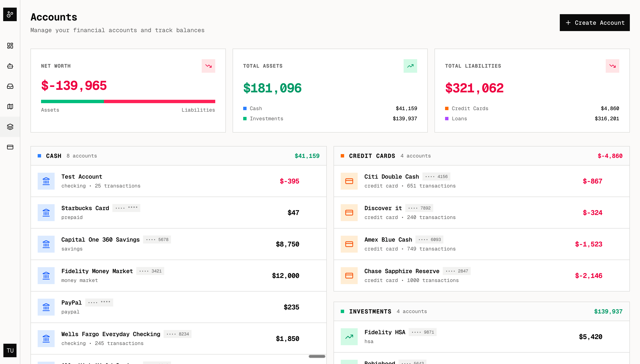Click the Create Account button
This screenshot has height=364, width=640.
pyautogui.click(x=595, y=22)
